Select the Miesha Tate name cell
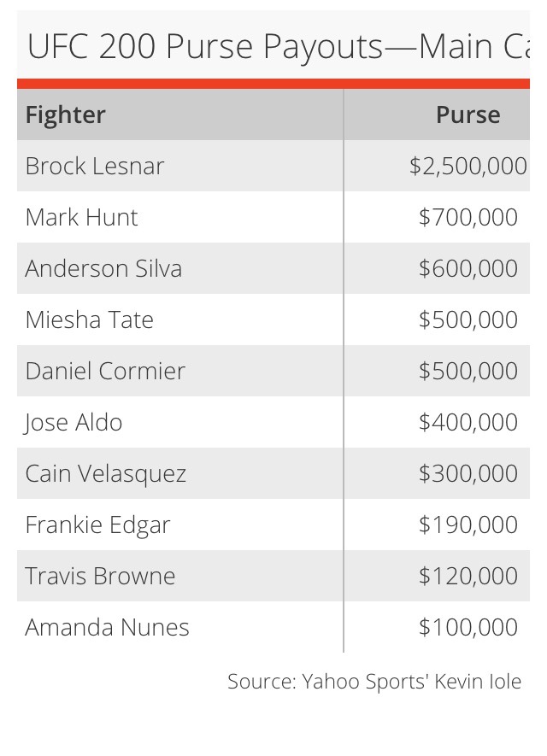The height and width of the screenshot is (756, 547). point(90,320)
